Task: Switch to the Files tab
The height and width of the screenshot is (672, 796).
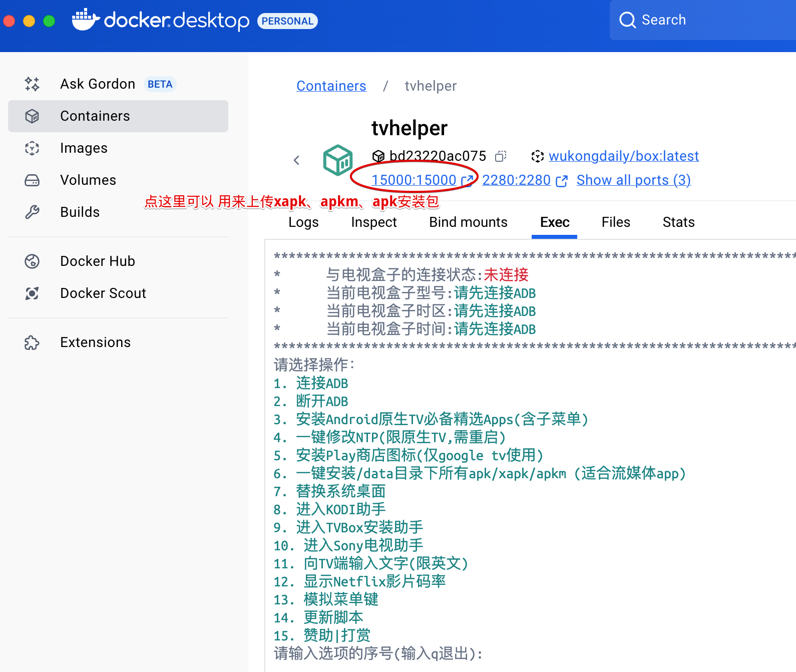Action: coord(616,222)
